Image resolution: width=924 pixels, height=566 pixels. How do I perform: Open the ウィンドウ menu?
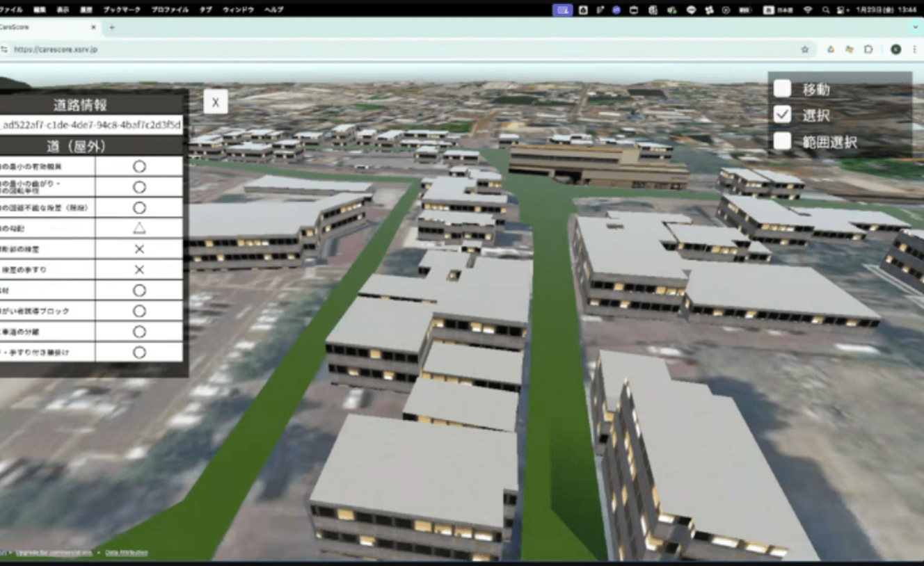click(238, 10)
